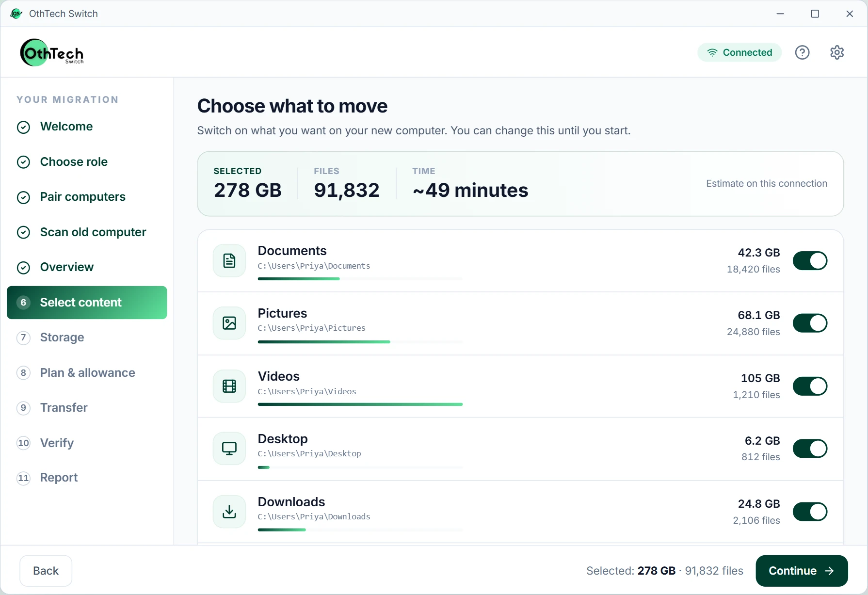Viewport: 868px width, 595px height.
Task: Click the Connected wifi status badge
Action: pos(739,52)
